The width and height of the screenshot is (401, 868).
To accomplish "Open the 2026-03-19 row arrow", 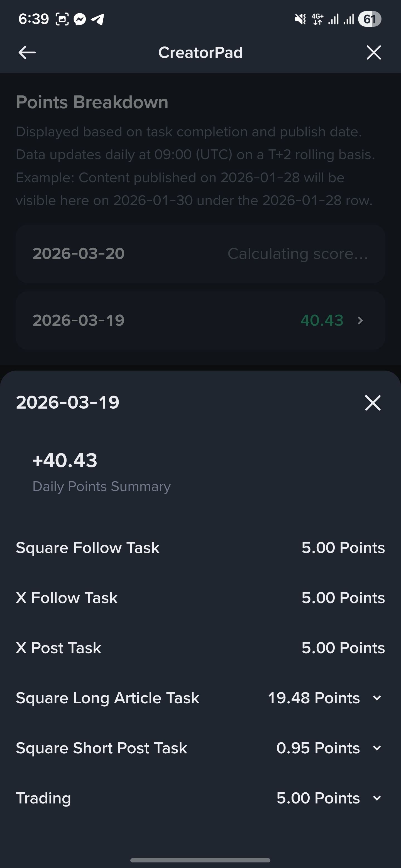I will [360, 320].
